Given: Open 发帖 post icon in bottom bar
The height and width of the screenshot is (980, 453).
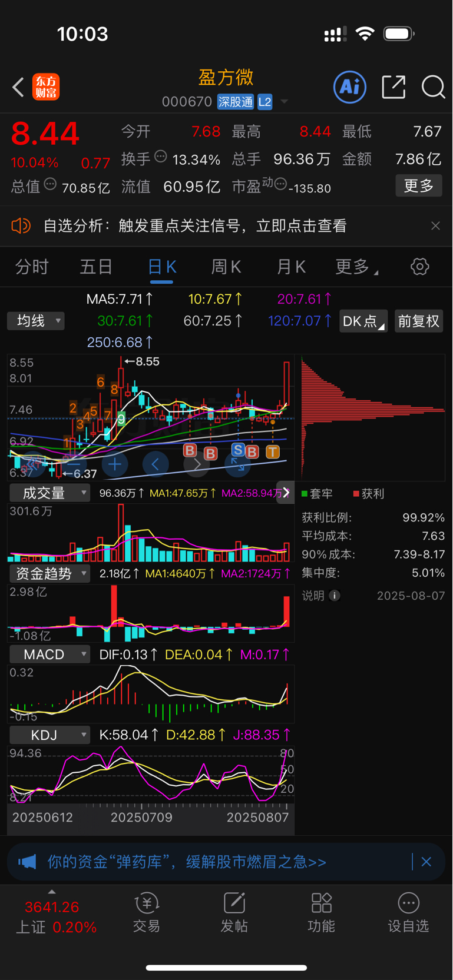Looking at the screenshot, I should [234, 903].
